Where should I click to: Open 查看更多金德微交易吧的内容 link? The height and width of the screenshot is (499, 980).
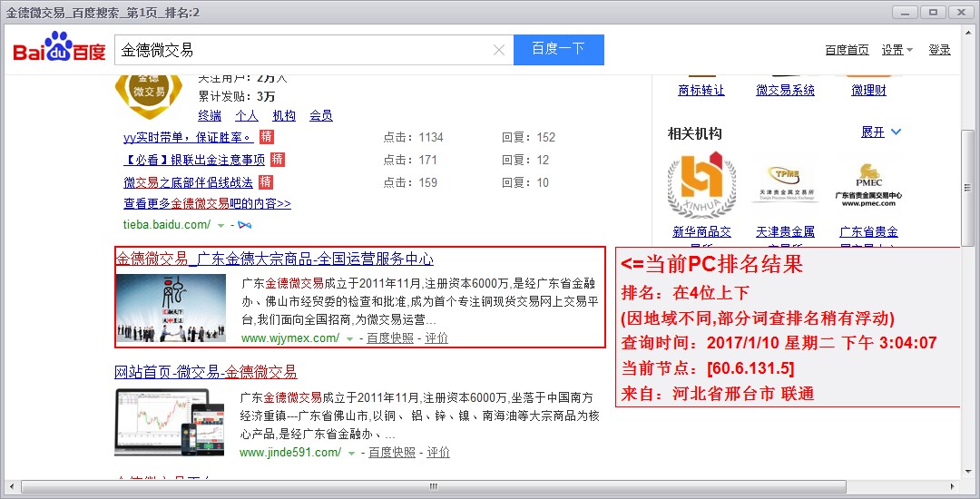point(207,204)
